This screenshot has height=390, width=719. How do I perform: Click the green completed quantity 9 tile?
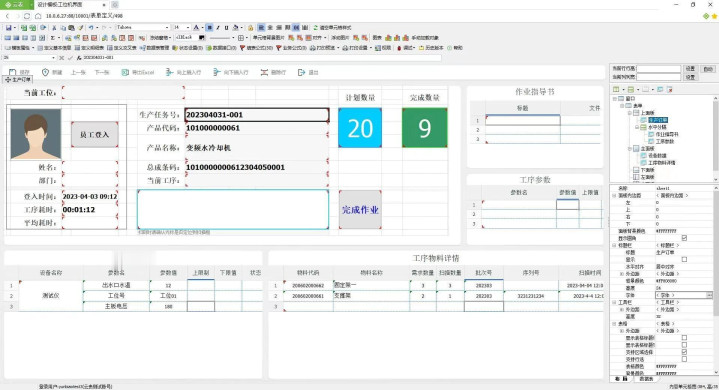click(x=425, y=128)
